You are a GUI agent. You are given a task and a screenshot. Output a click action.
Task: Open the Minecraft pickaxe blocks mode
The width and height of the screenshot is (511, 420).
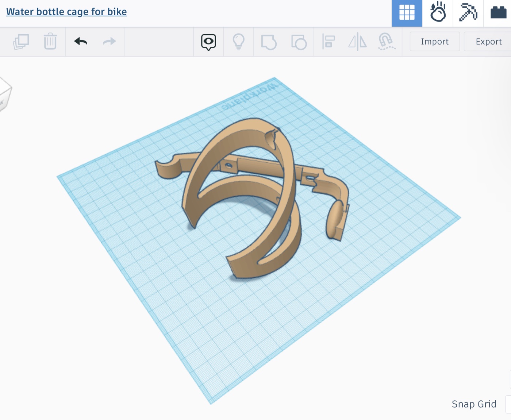pos(468,12)
